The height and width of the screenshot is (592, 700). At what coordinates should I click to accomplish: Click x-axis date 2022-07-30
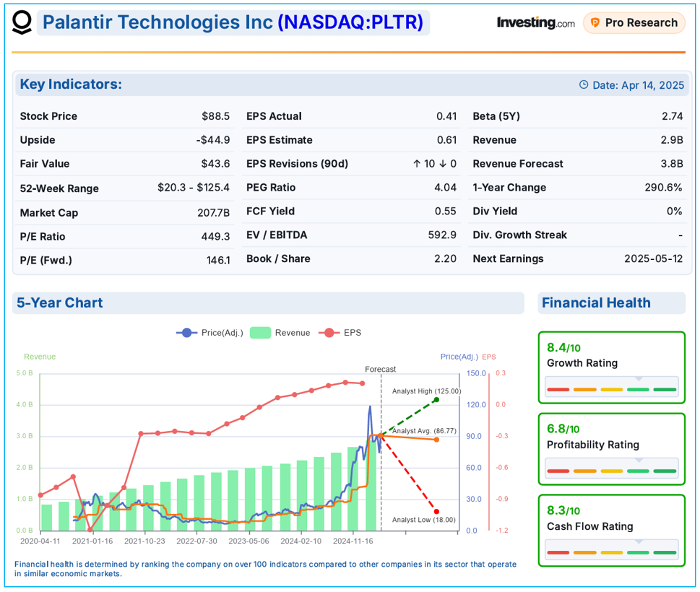click(x=197, y=541)
